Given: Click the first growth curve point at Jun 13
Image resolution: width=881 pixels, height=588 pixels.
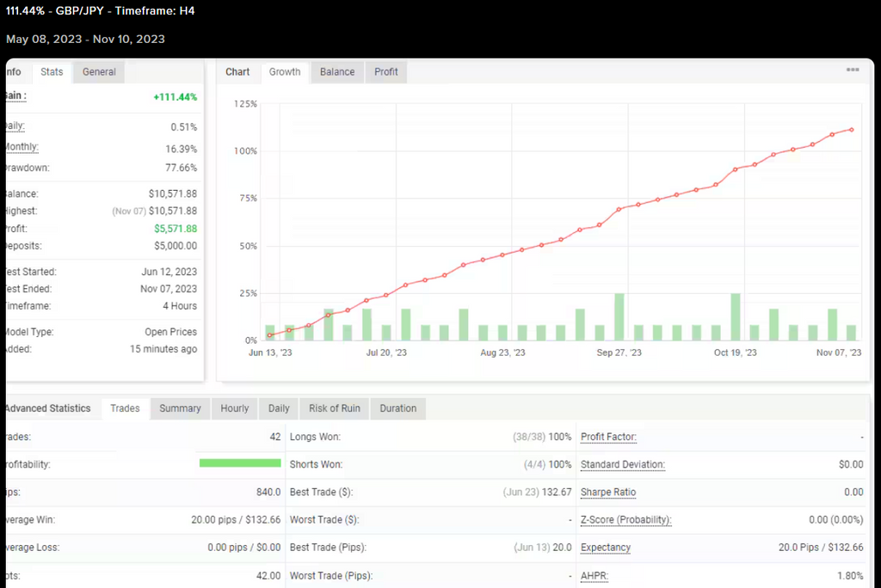Looking at the screenshot, I should (x=270, y=335).
